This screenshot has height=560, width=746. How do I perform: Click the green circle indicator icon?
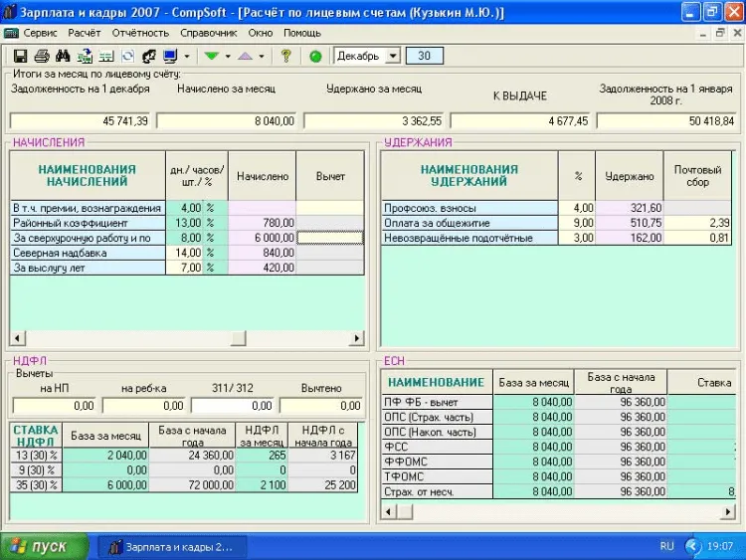click(x=315, y=57)
